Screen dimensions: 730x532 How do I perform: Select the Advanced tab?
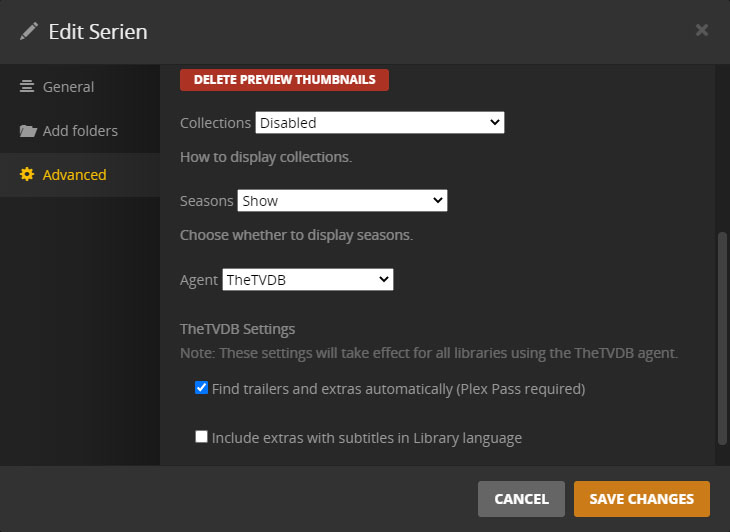pos(74,175)
